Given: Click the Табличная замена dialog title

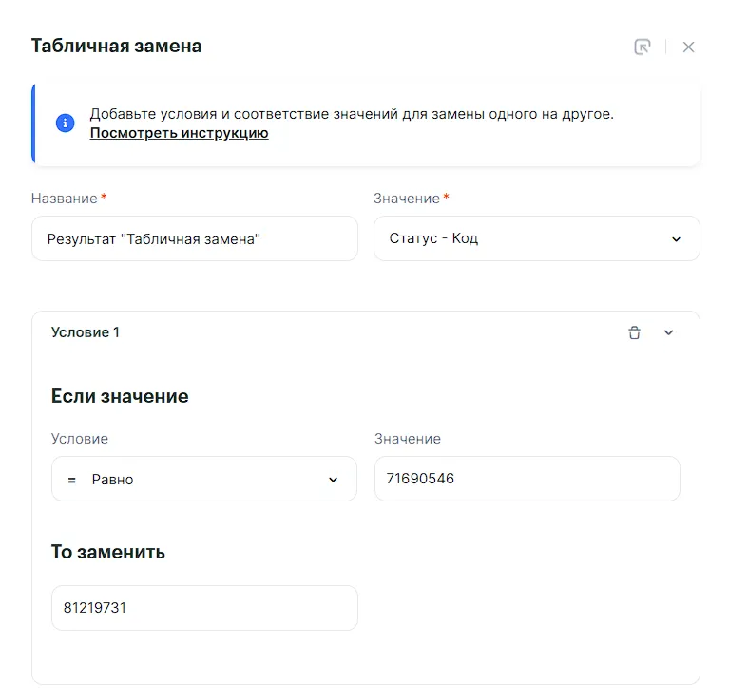Looking at the screenshot, I should coord(116,46).
